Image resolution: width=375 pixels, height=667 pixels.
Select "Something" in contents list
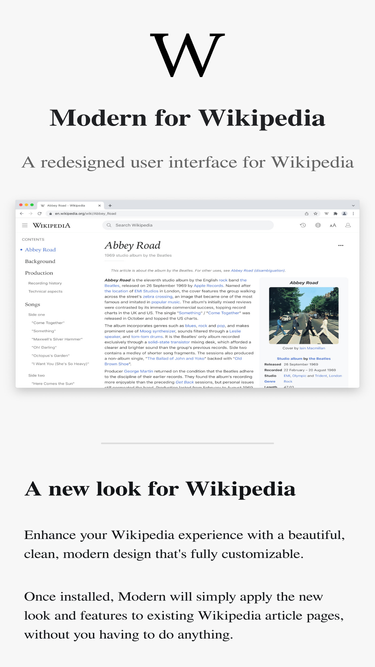tap(44, 331)
